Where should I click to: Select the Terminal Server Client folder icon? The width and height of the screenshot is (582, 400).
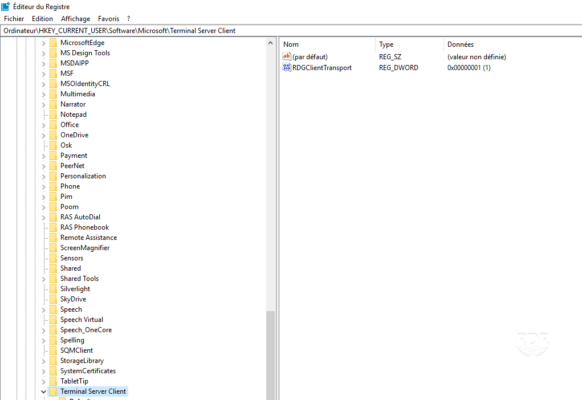tap(53, 391)
